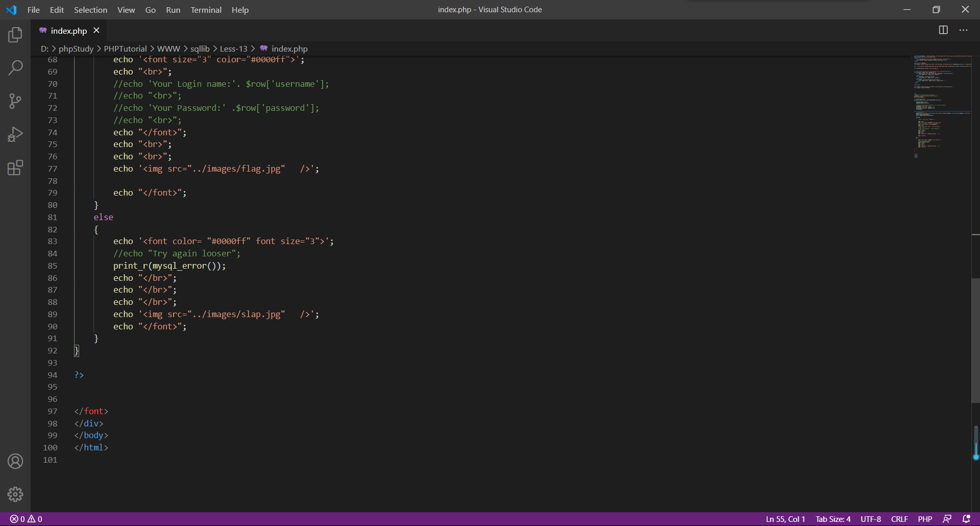Open the Source Control view
The width and height of the screenshot is (980, 526).
click(15, 101)
